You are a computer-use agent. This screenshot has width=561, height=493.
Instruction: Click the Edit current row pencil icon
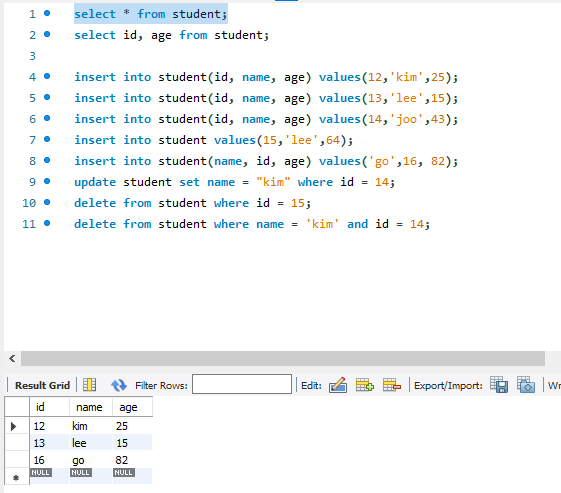(x=338, y=385)
